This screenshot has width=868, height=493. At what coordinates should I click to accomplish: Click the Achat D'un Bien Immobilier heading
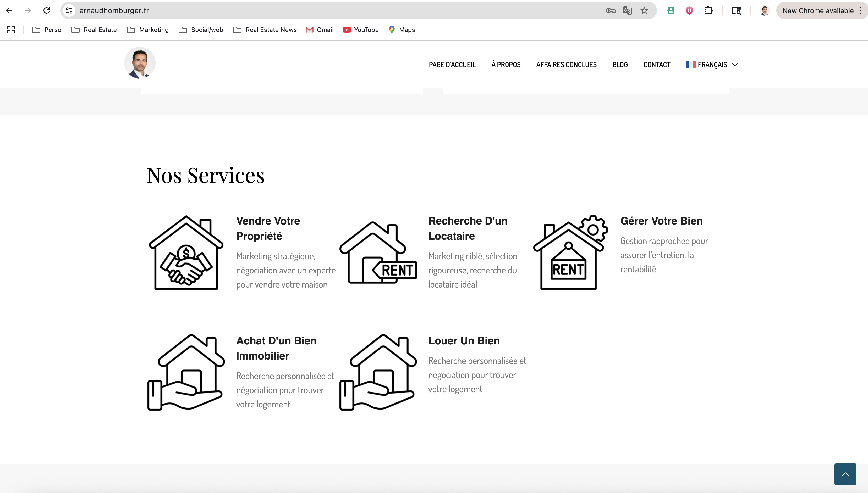(x=276, y=348)
